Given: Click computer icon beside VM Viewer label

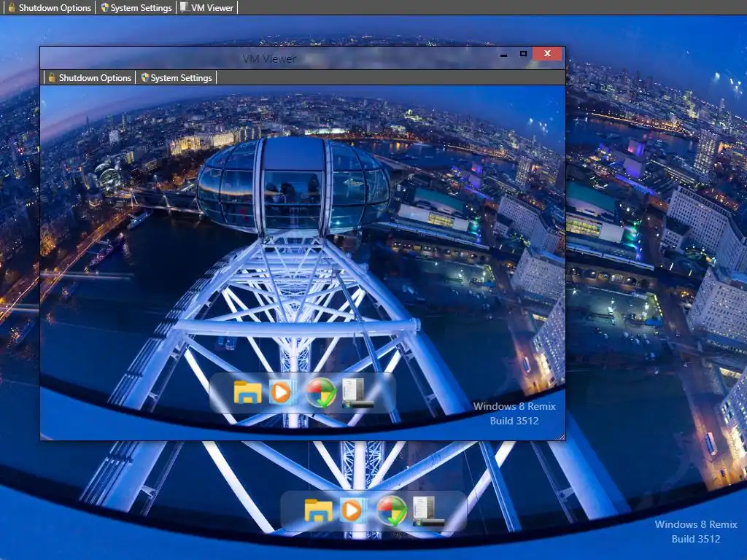Looking at the screenshot, I should (x=185, y=7).
